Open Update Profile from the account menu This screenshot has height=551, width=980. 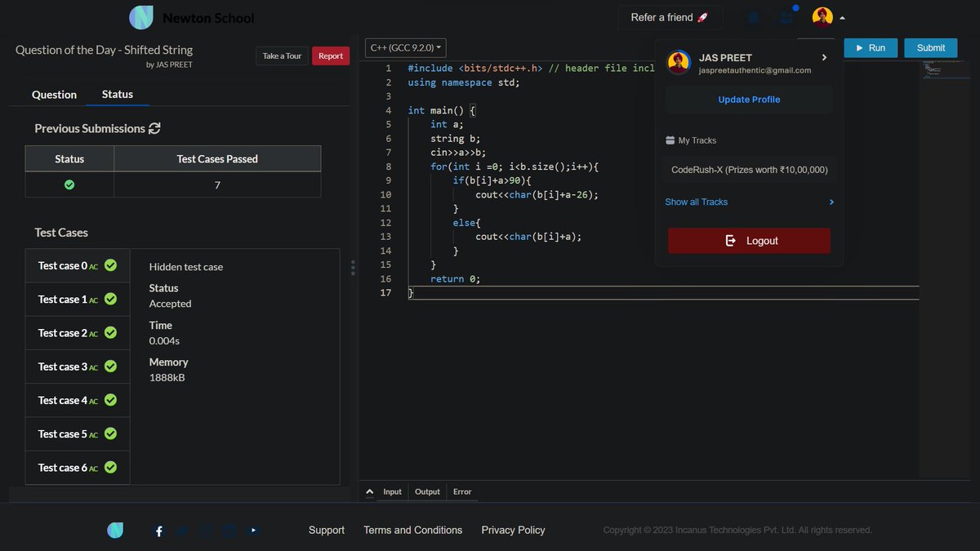pos(748,99)
